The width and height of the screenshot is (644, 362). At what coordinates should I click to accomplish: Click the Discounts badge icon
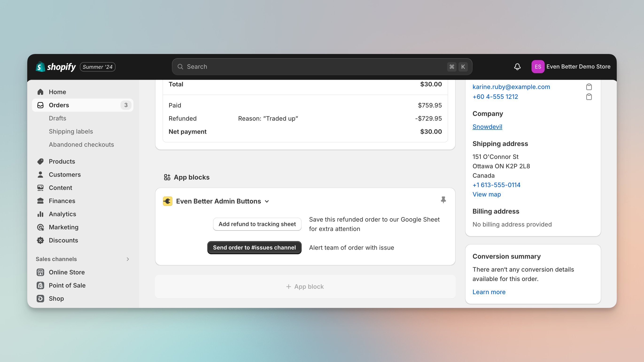click(40, 240)
